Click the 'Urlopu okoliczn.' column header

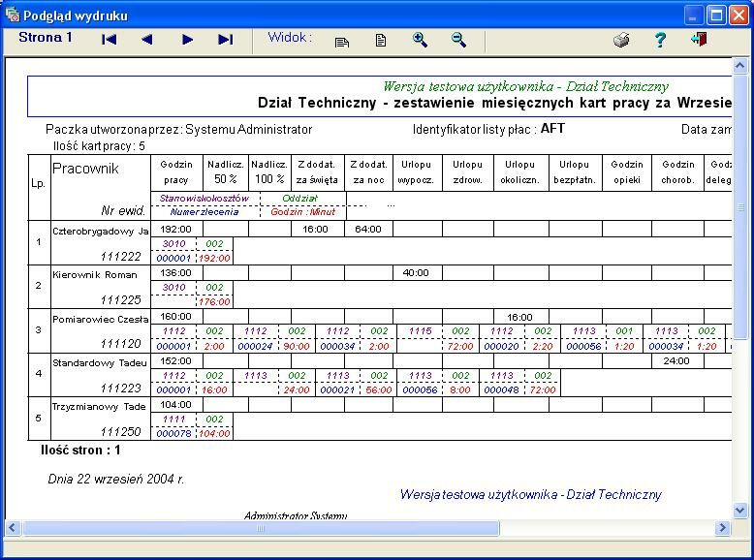(x=519, y=172)
